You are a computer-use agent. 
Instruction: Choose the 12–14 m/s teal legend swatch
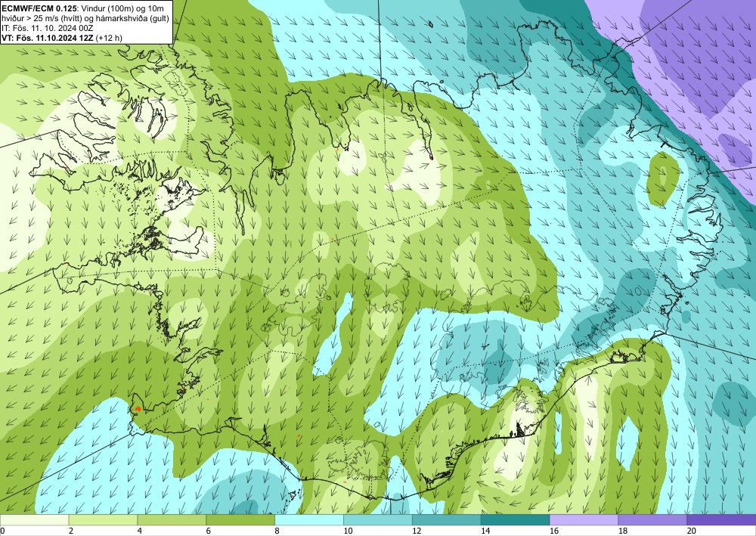pos(447,519)
